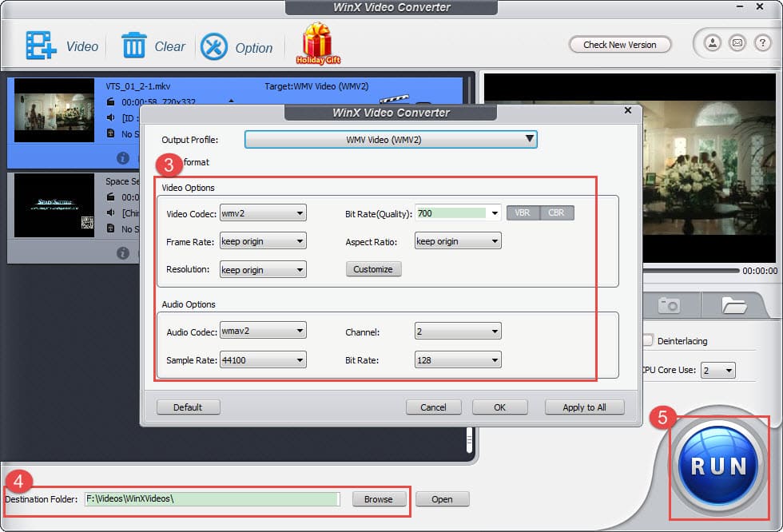
Task: Click the Clear trash bin icon
Action: click(x=134, y=46)
